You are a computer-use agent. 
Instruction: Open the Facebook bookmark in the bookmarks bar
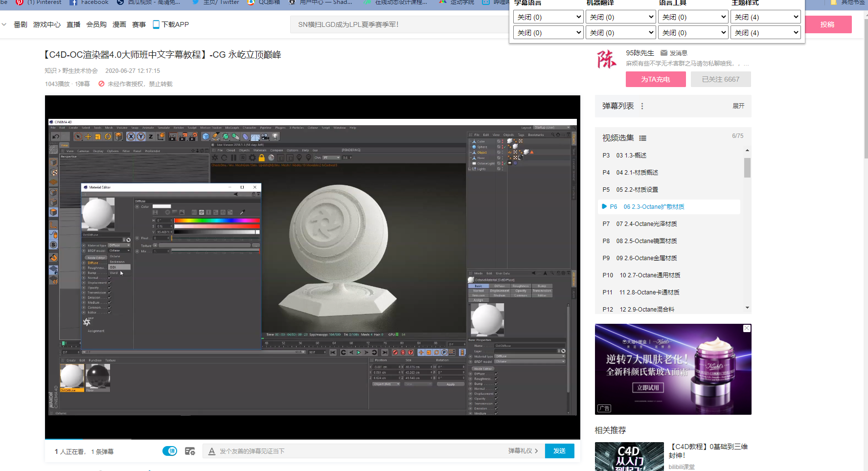click(89, 2)
